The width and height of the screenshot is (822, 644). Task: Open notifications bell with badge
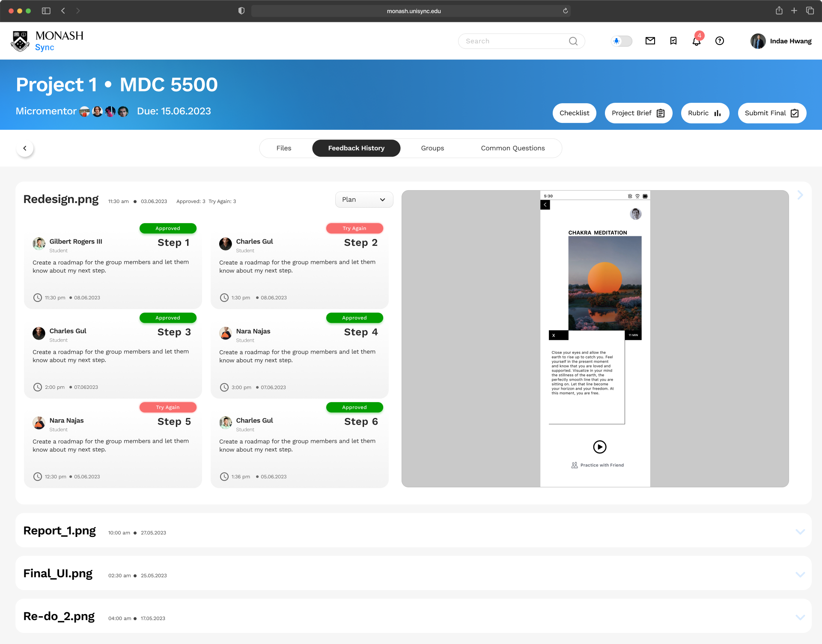point(697,41)
